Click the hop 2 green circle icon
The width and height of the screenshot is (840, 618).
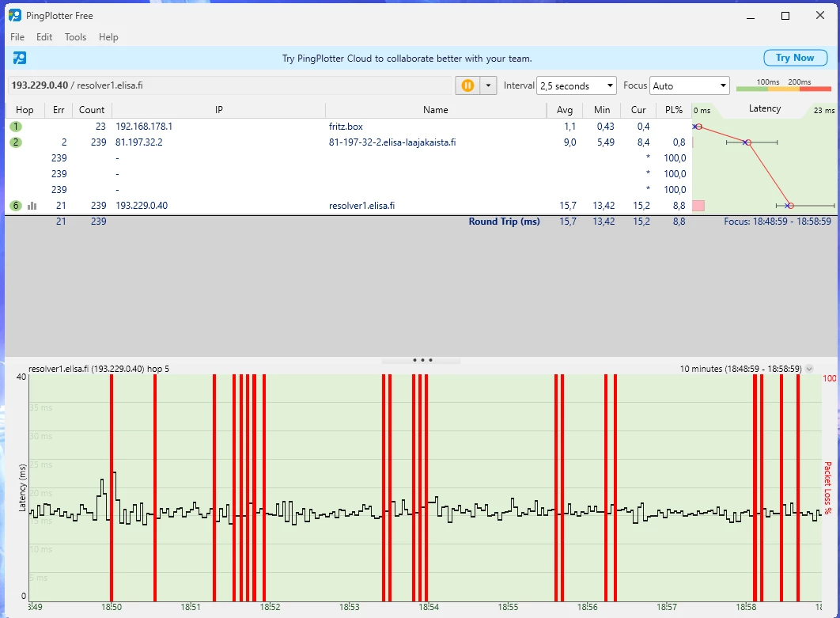coord(16,142)
